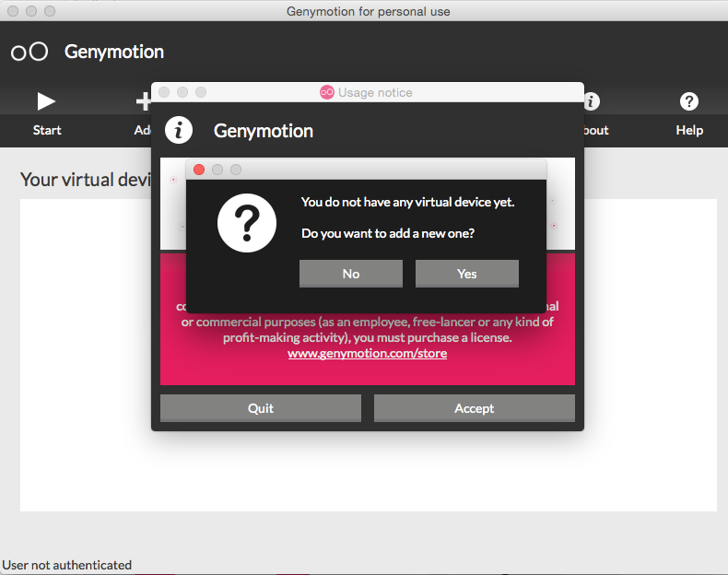Viewport: 728px width, 575px height.
Task: Click the empty virtual devices list area
Action: (x=369, y=469)
